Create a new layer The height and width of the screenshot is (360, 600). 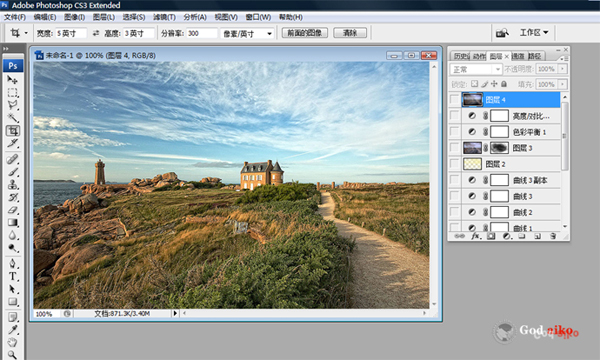(x=537, y=236)
